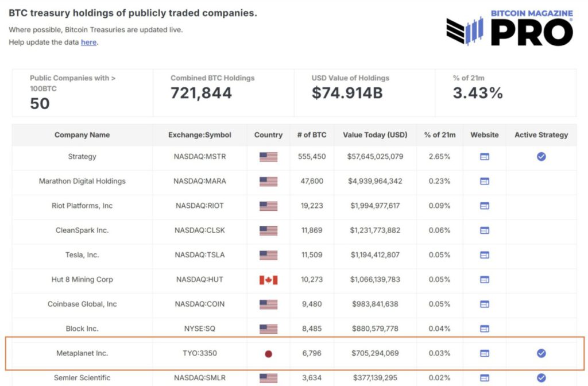Select Marathon Digital Holdings company name
This screenshot has width=588, height=386.
coord(82,181)
